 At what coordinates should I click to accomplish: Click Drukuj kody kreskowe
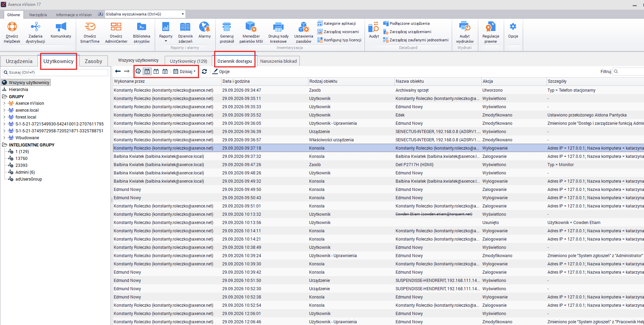click(x=278, y=32)
